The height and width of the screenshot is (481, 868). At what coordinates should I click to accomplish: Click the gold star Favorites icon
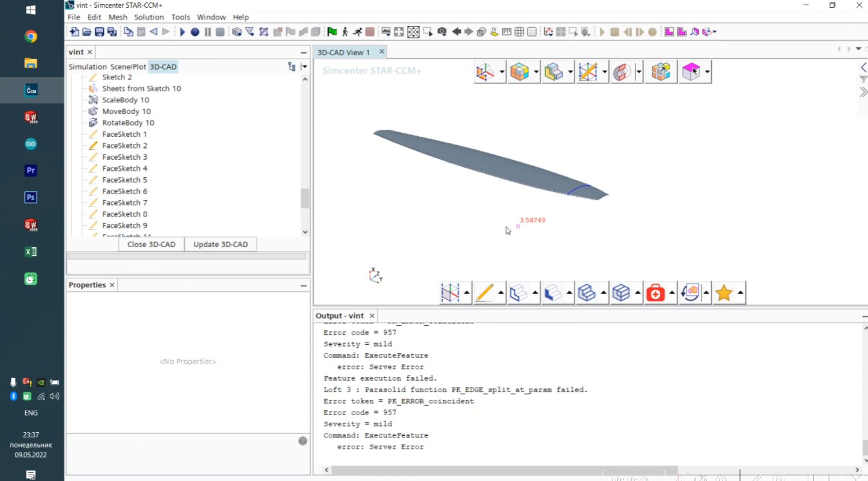tap(724, 292)
